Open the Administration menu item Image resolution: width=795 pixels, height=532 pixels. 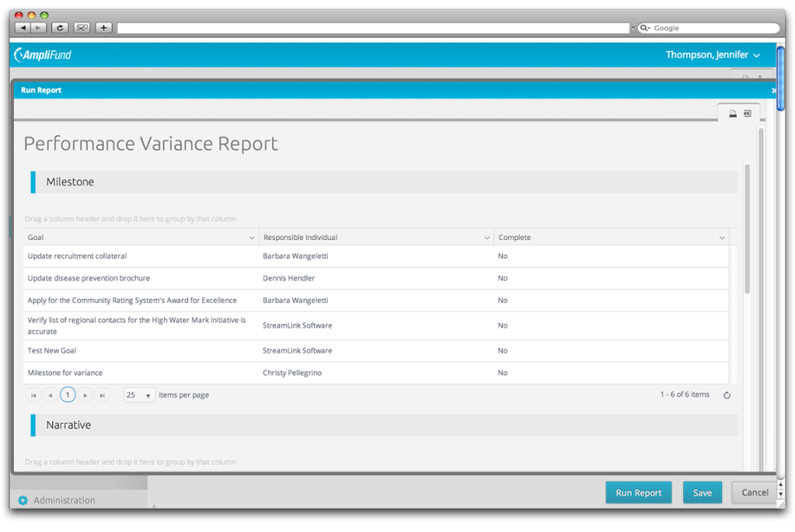pyautogui.click(x=64, y=500)
